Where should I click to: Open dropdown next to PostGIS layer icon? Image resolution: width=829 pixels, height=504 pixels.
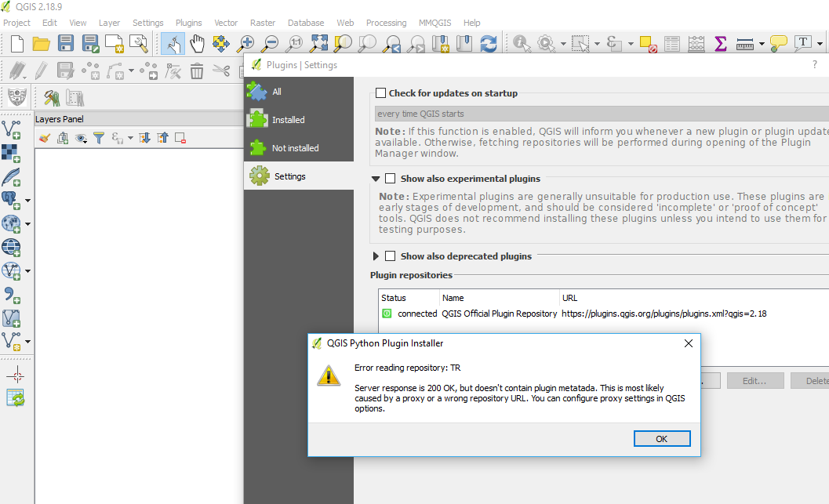(27, 200)
